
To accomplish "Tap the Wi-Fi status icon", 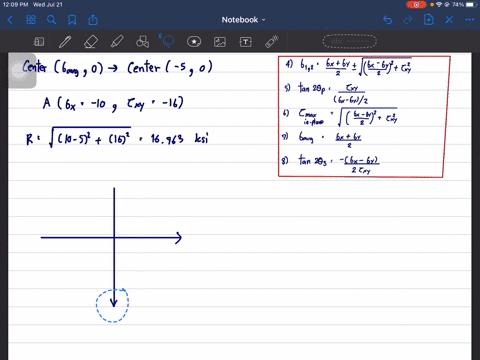I will click(439, 5).
